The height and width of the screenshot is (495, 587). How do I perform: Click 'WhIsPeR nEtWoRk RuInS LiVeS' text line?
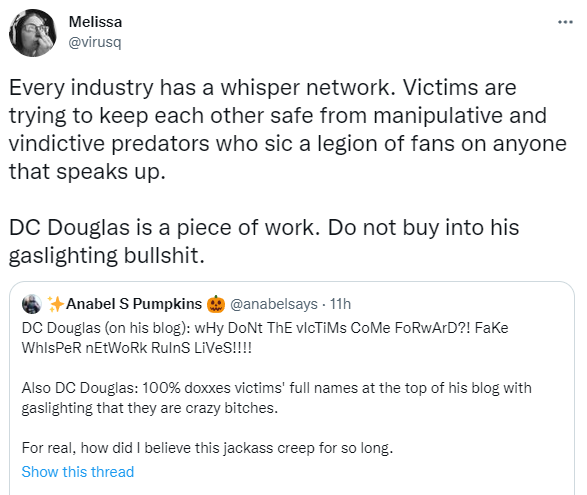(137, 348)
